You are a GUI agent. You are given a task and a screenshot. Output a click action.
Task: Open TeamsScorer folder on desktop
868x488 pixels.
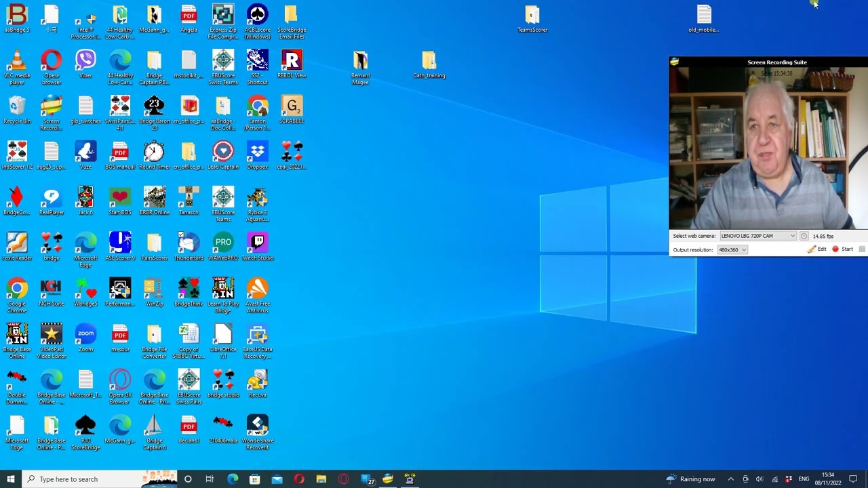pyautogui.click(x=532, y=18)
